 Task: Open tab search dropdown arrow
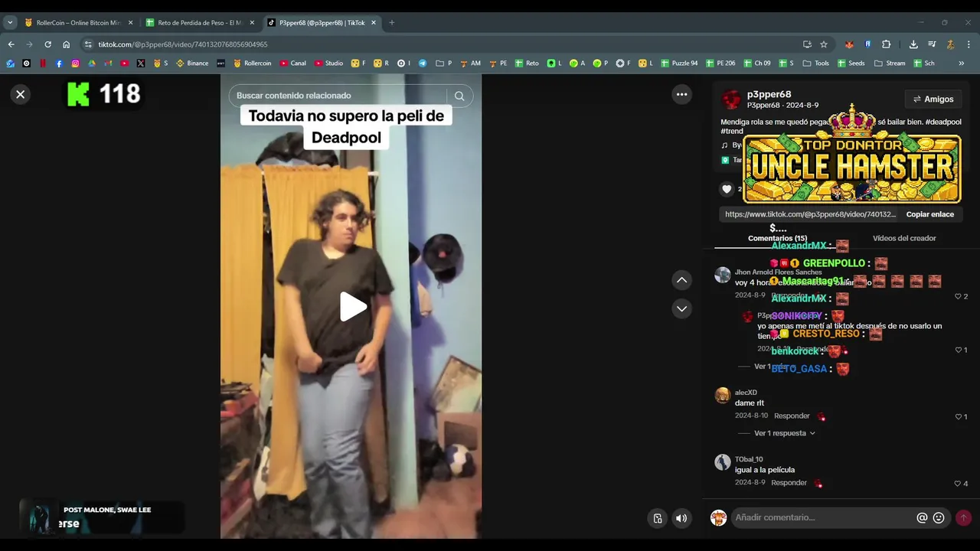(10, 23)
